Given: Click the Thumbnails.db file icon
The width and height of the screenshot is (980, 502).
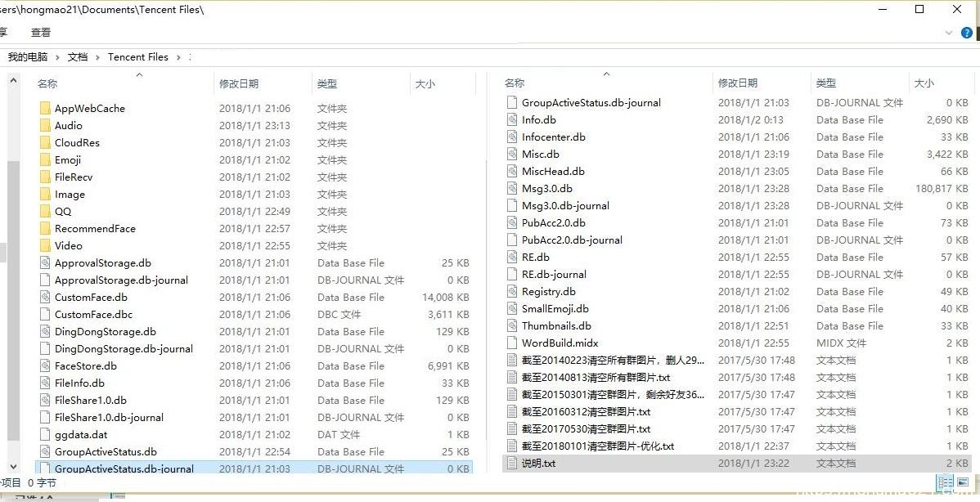Looking at the screenshot, I should [x=512, y=326].
